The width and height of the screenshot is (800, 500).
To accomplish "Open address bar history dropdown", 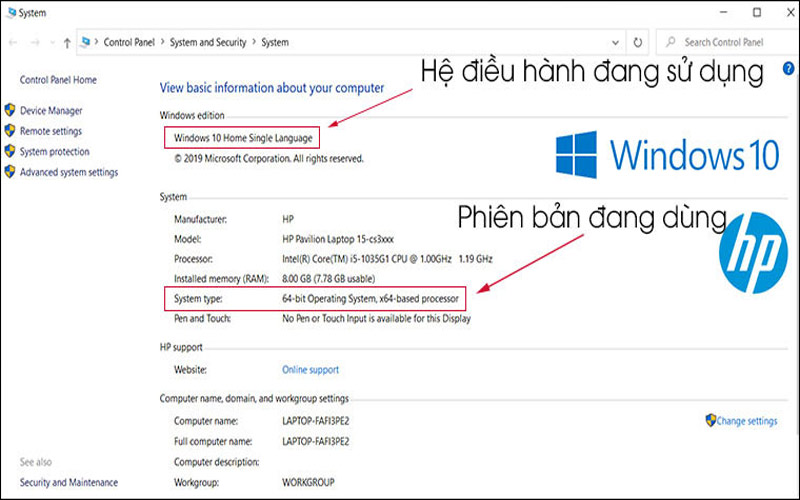I will click(615, 42).
